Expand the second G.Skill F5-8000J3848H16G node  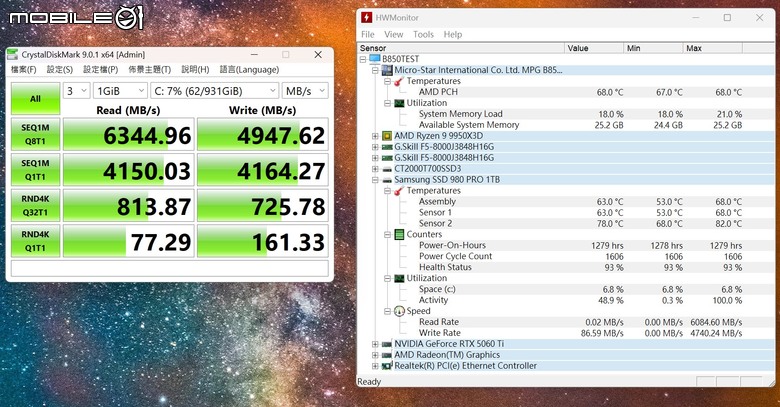[x=375, y=158]
